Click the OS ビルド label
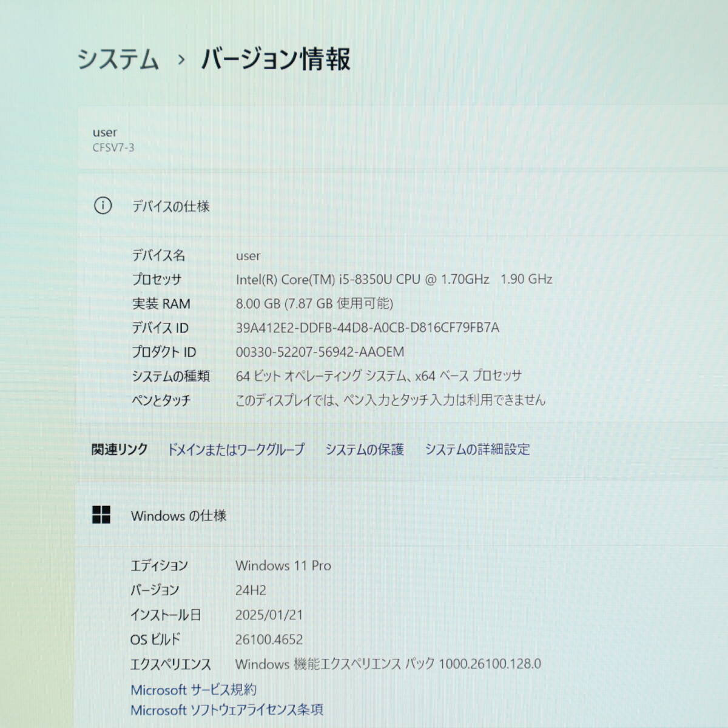The width and height of the screenshot is (728, 728). pos(155,639)
